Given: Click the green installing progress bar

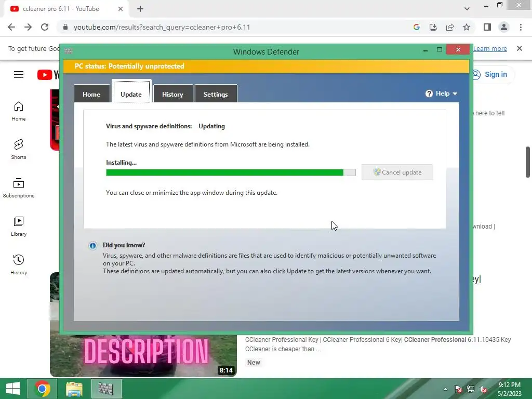Looking at the screenshot, I should pos(231,172).
